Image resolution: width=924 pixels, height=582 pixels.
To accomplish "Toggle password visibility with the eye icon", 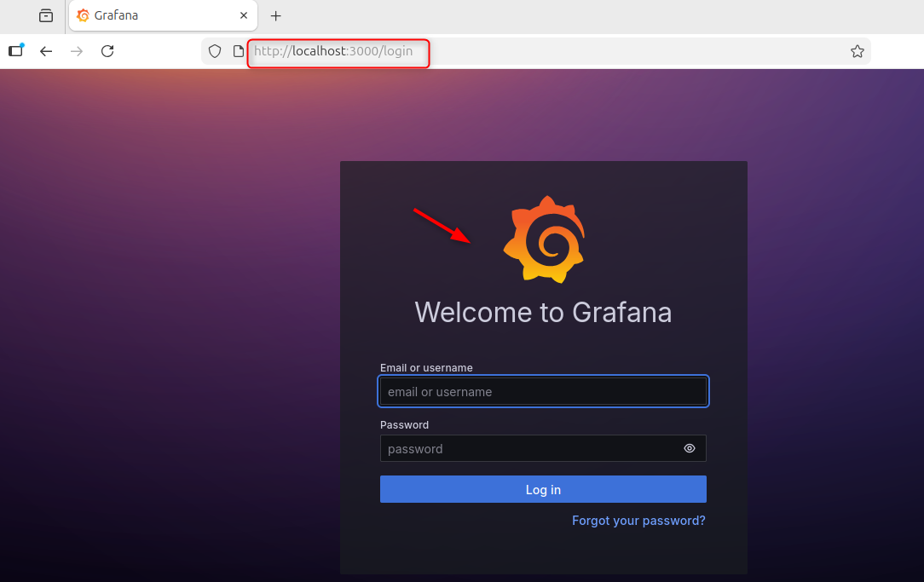I will [690, 449].
